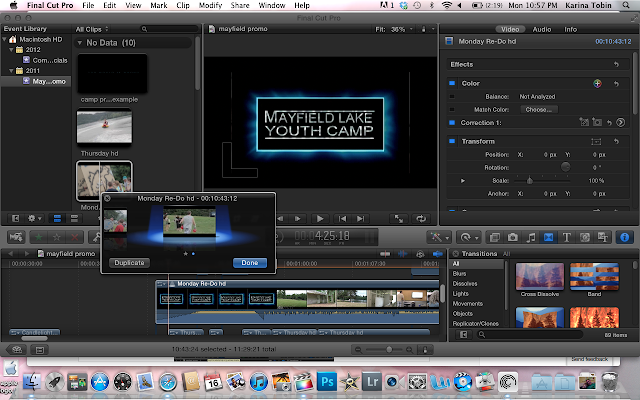Reject the clip with the red X
This screenshot has width=640, height=400.
click(x=75, y=237)
